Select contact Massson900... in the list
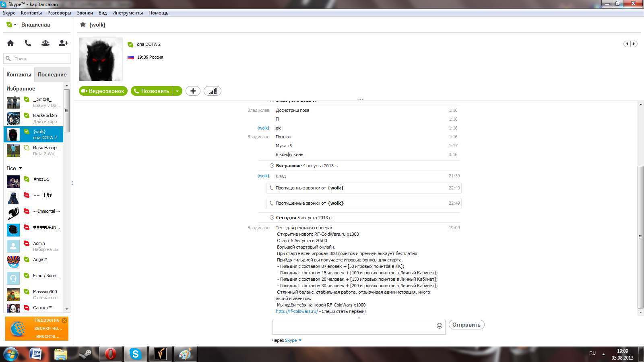 [x=33, y=294]
